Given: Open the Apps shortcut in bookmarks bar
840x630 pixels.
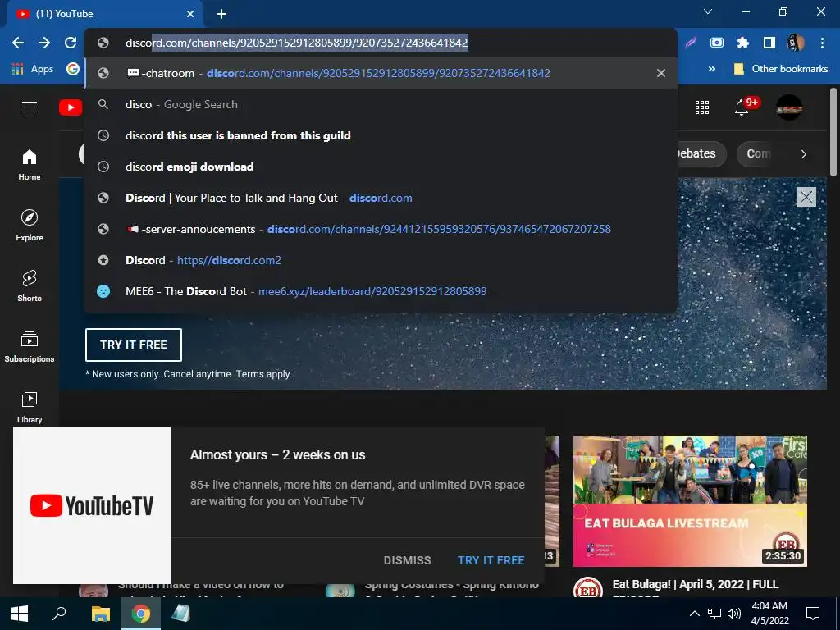Looking at the screenshot, I should (33, 69).
